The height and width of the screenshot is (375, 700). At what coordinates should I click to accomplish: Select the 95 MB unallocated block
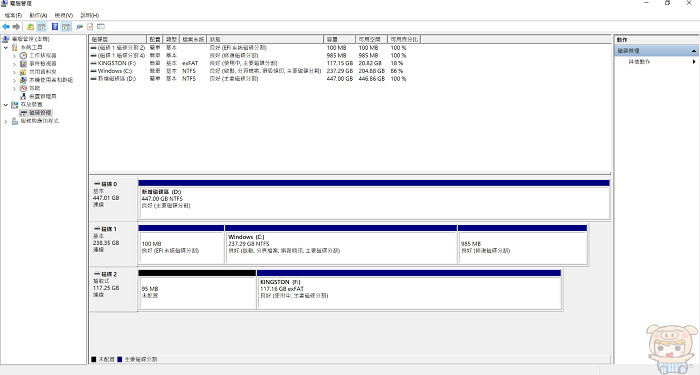[197, 290]
